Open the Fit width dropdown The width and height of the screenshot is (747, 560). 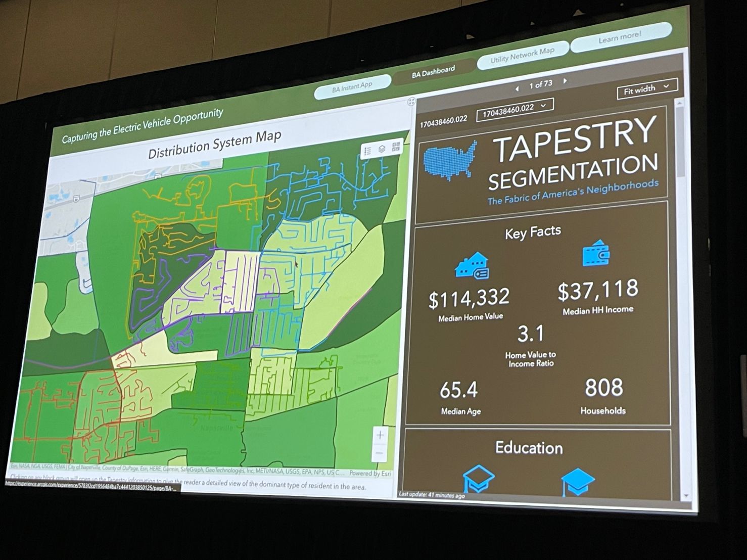646,88
